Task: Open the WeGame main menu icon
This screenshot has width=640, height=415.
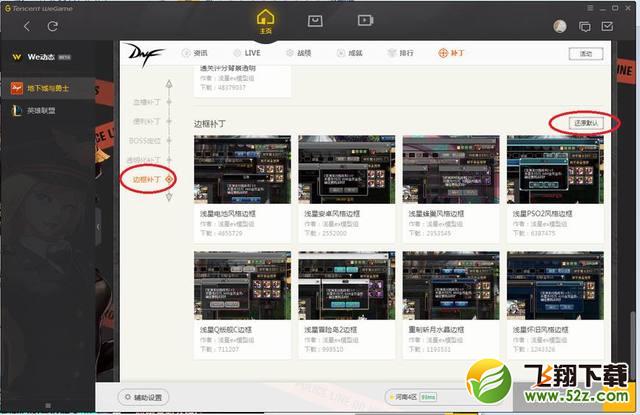Action: coord(590,8)
